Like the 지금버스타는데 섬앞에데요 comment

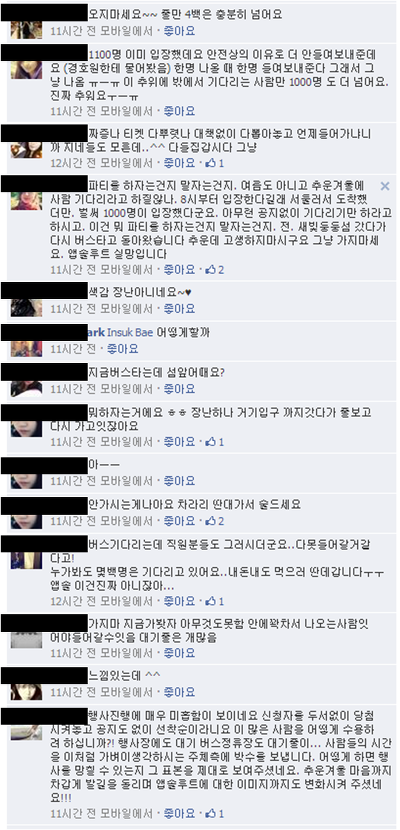[x=179, y=389]
